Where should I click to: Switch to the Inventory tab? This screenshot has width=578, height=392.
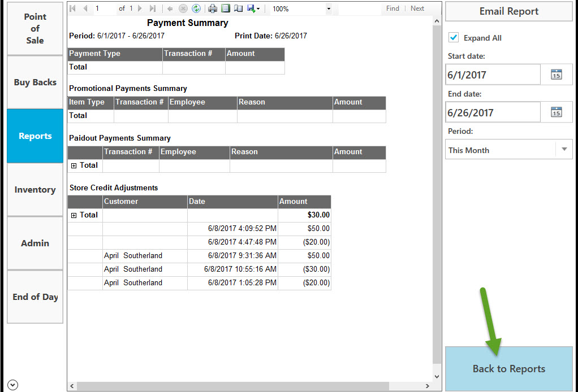[34, 189]
